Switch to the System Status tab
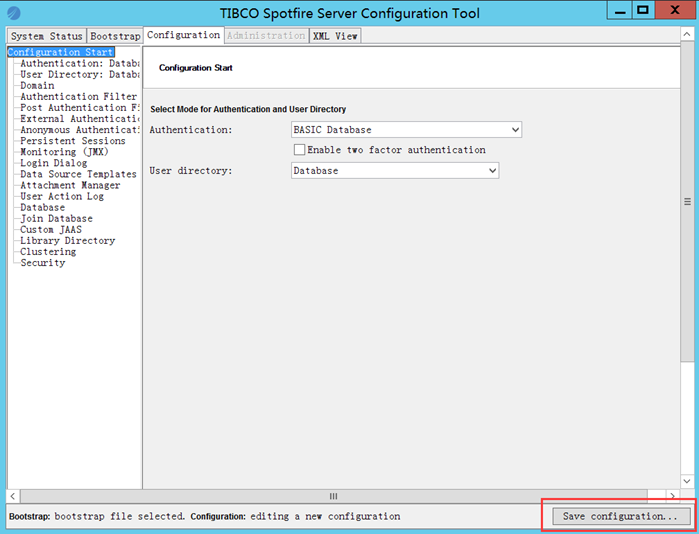The image size is (699, 534). click(46, 36)
